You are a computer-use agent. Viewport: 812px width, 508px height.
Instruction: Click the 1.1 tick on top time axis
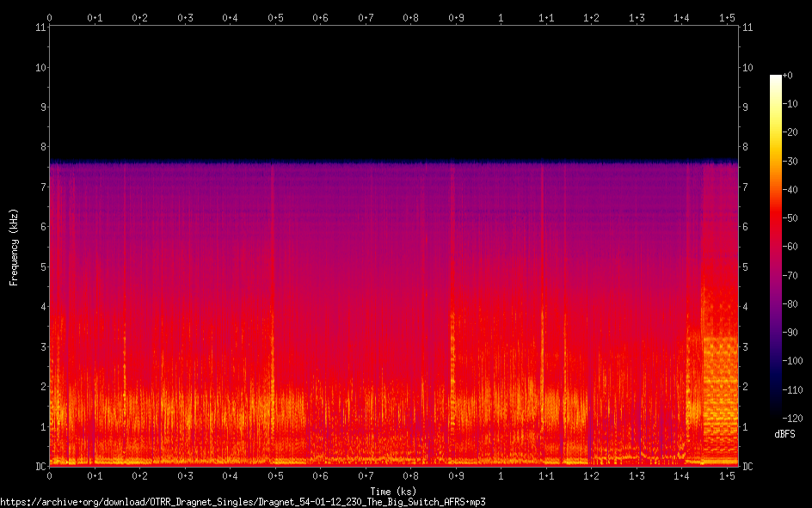pyautogui.click(x=546, y=17)
